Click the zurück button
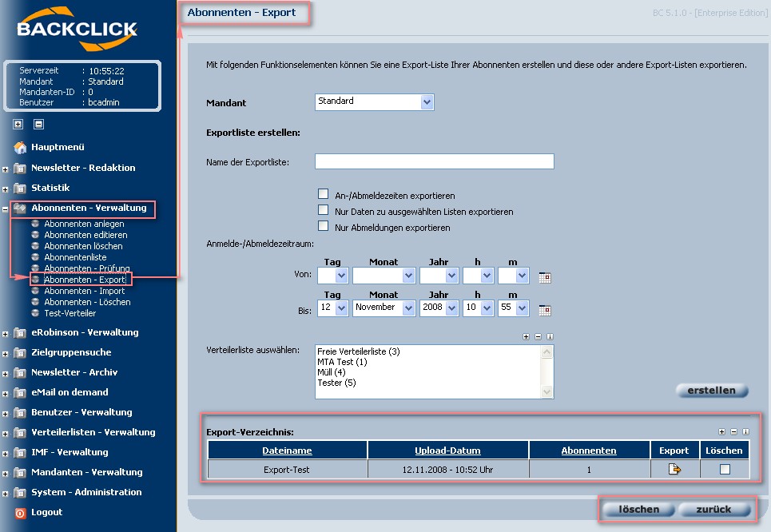The image size is (771, 532). (714, 510)
